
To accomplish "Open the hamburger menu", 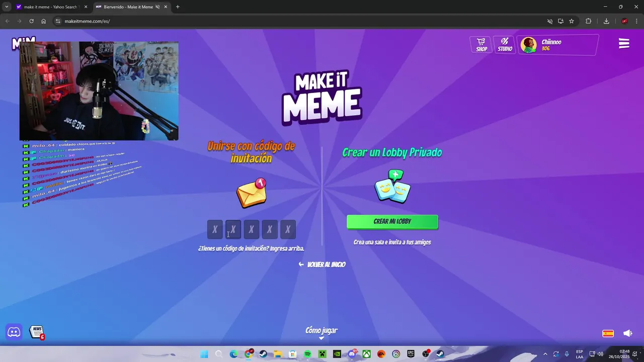I will (624, 44).
